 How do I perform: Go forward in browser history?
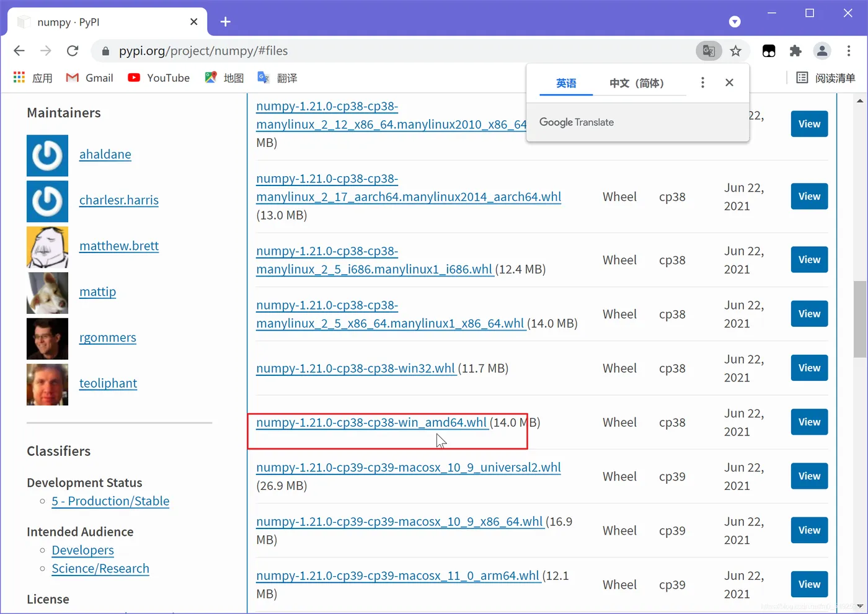pyautogui.click(x=46, y=51)
